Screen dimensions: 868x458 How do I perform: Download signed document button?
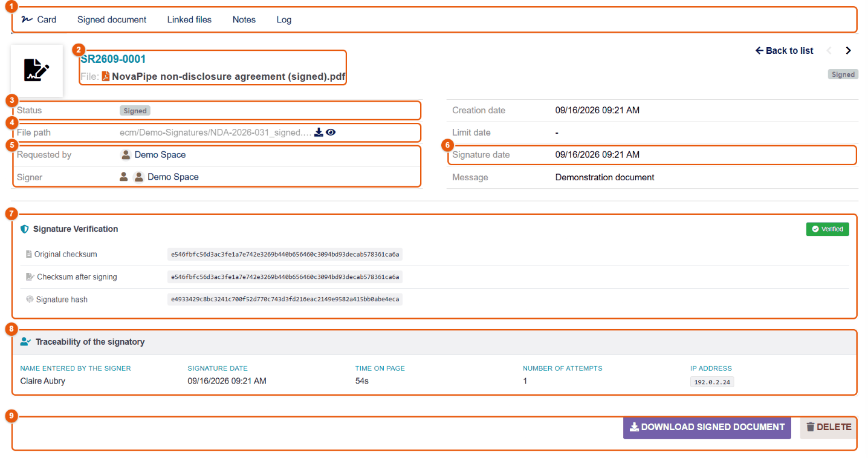click(707, 427)
